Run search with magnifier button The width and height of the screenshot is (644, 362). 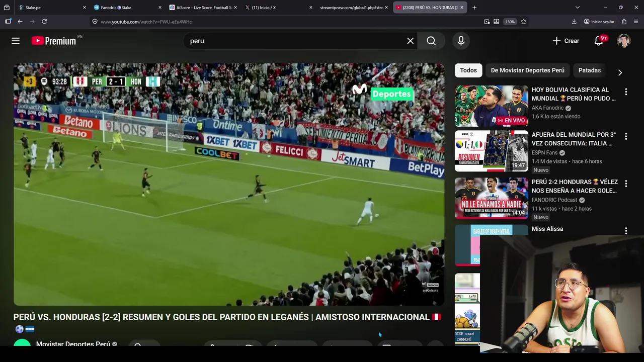(x=431, y=41)
